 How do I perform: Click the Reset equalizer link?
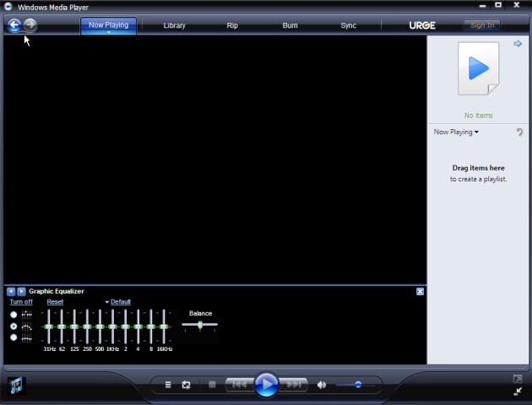point(55,301)
